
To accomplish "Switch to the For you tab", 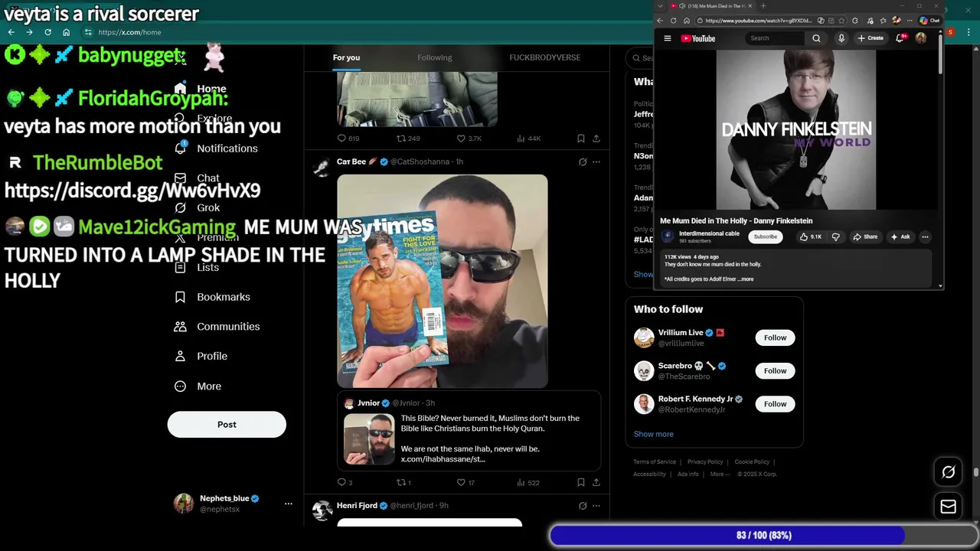I will (346, 57).
